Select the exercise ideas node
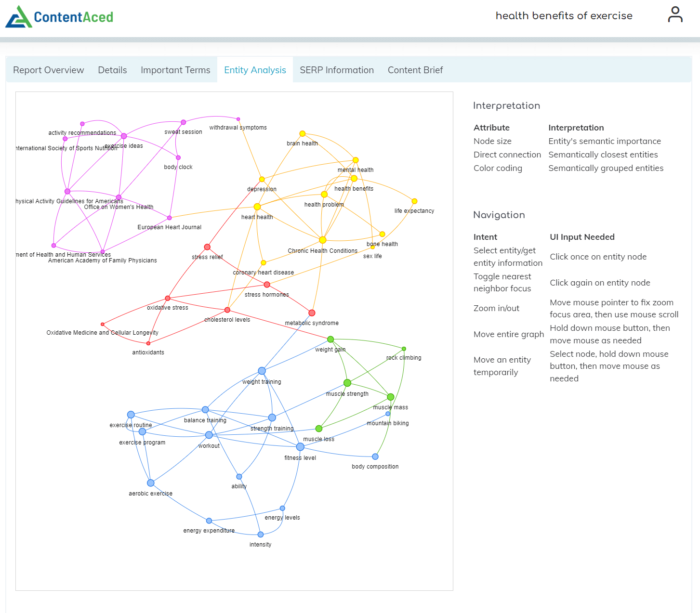This screenshot has width=700, height=613. pos(124,136)
